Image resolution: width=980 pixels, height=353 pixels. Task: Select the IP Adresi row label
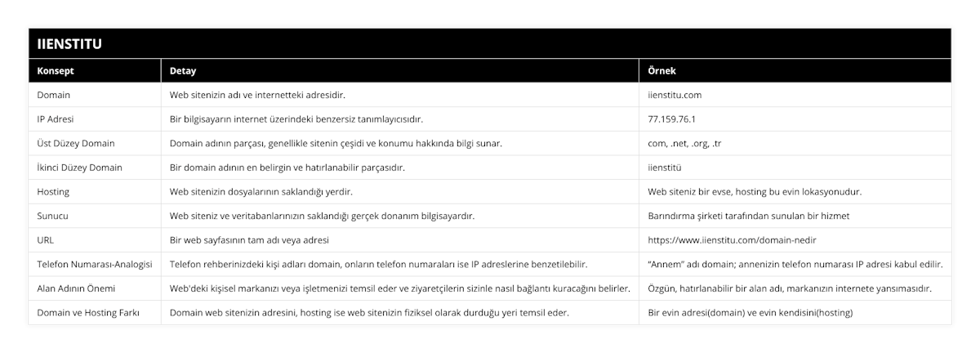coord(56,118)
